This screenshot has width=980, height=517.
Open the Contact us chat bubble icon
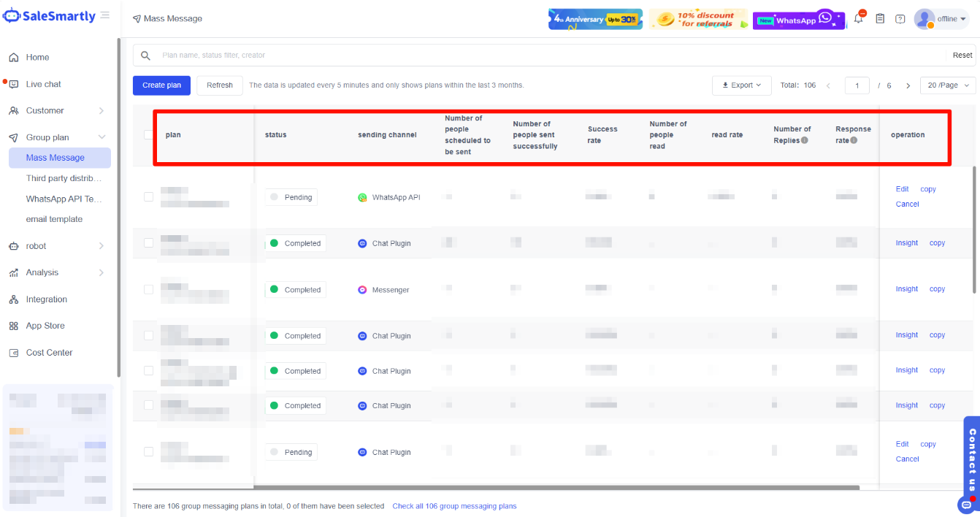pos(965,505)
